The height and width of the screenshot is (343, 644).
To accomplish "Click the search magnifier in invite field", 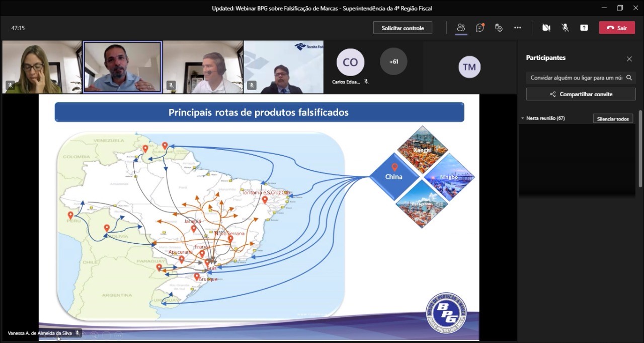I will [x=629, y=78].
